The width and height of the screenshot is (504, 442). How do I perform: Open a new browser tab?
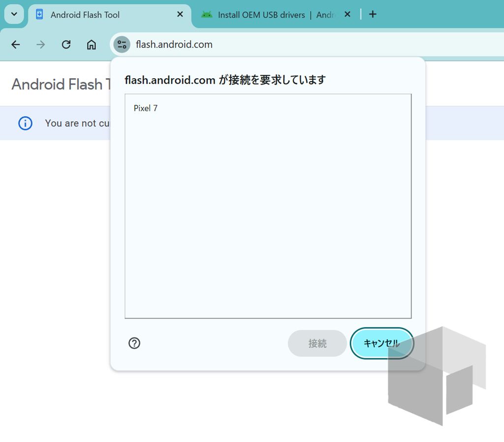(373, 14)
